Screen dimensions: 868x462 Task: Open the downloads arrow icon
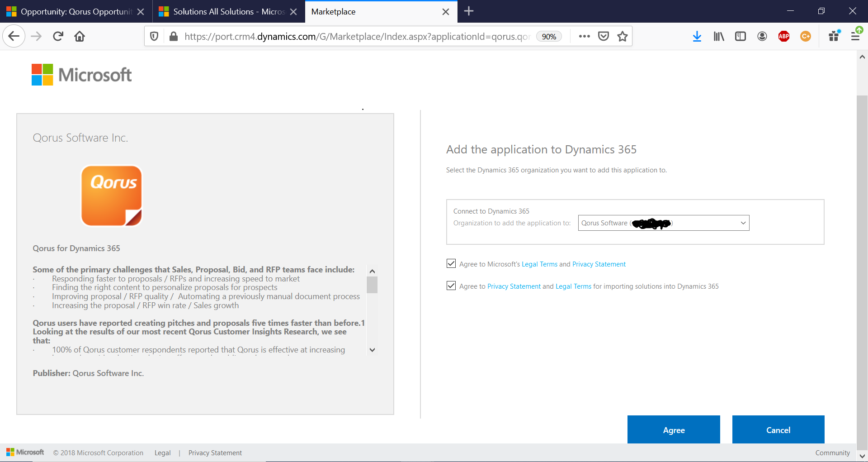coord(697,36)
